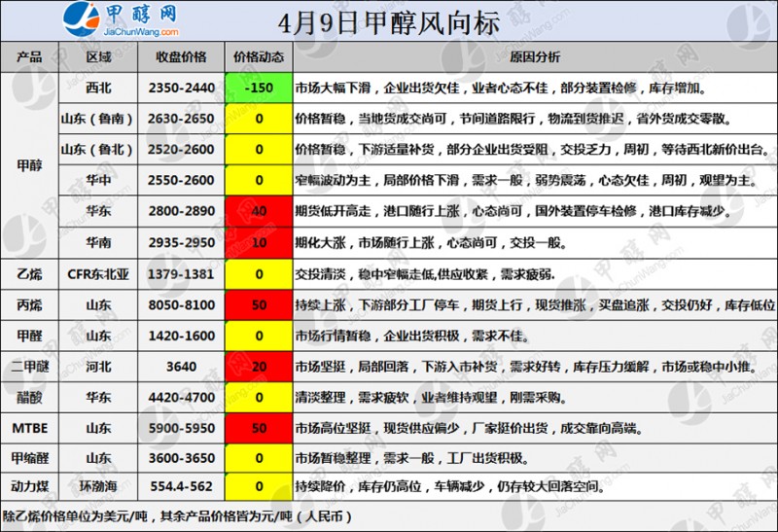
Task: Select price 554.4-562
Action: pos(181,486)
